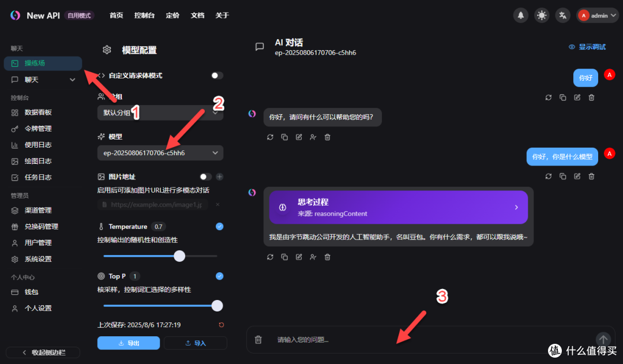Go to 首页 in top navigation
Image resolution: width=623 pixels, height=364 pixels.
pos(117,16)
